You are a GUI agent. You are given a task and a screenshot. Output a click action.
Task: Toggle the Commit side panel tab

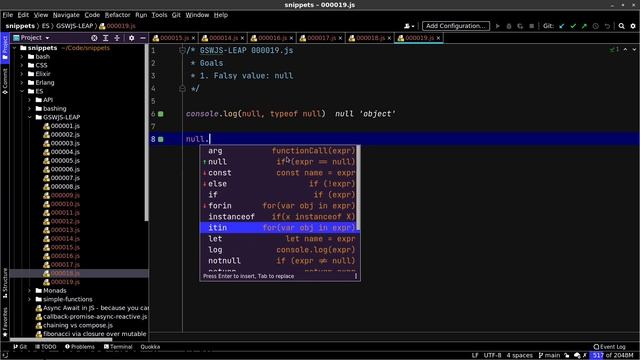[5, 81]
